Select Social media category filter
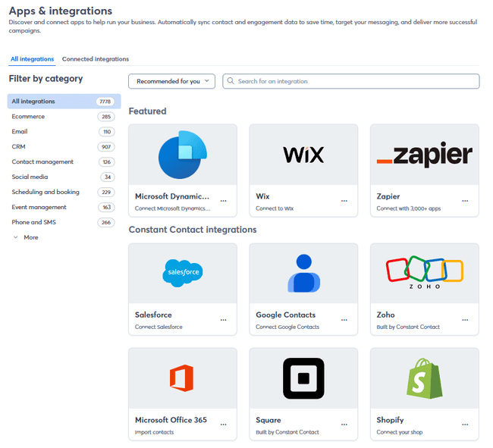Viewport: 493px width, 448px height. click(x=30, y=177)
